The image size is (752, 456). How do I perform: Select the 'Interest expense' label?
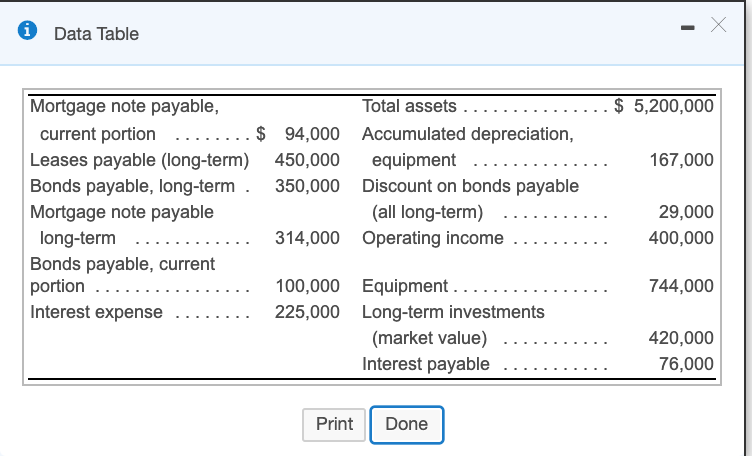coord(96,312)
